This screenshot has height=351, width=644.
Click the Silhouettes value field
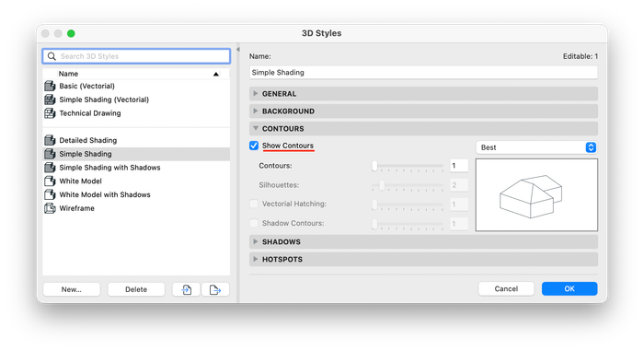(x=459, y=185)
